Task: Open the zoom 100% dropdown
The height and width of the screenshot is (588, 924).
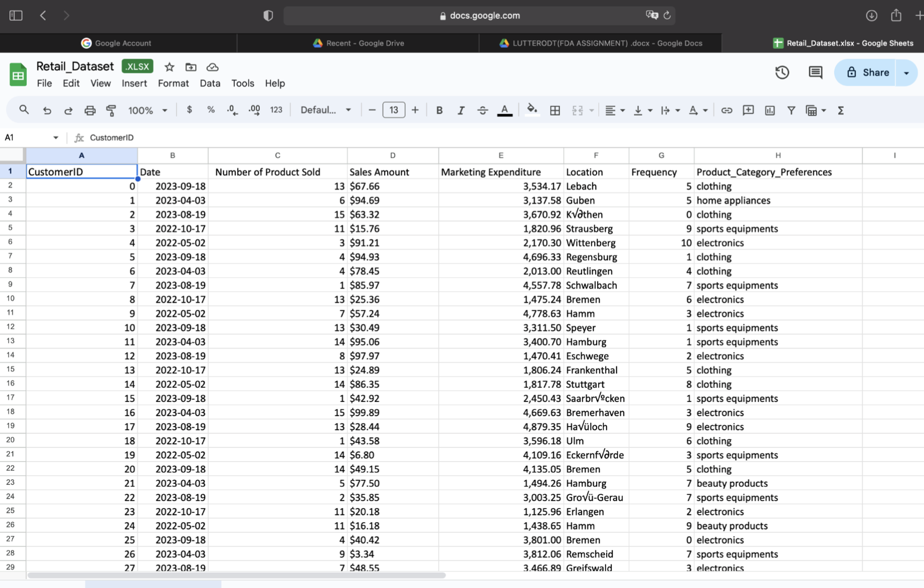Action: point(147,110)
